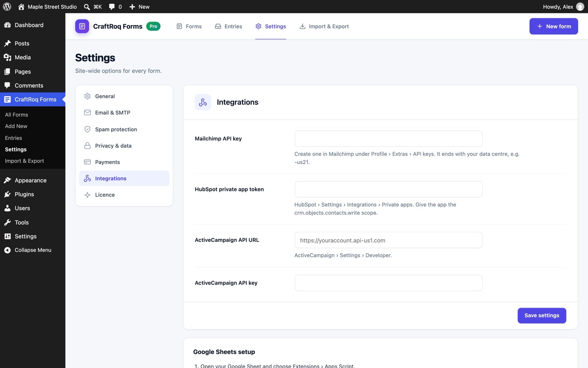This screenshot has width=588, height=368.
Task: Open the Posts menu
Action: 33,43
